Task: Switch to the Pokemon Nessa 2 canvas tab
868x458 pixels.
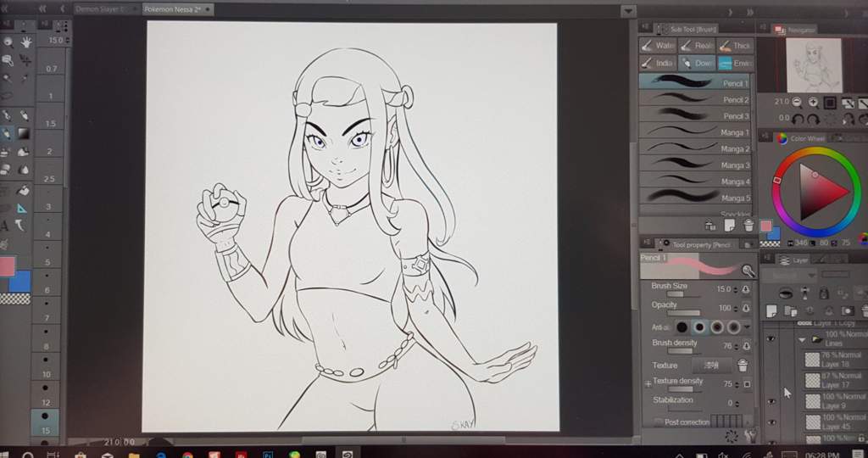Action: pyautogui.click(x=177, y=9)
